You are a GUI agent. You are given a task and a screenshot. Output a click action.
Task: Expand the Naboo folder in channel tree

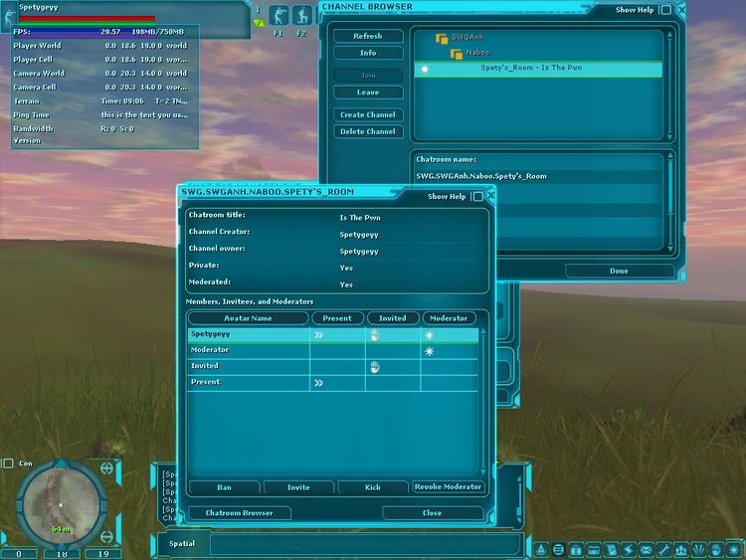click(457, 52)
